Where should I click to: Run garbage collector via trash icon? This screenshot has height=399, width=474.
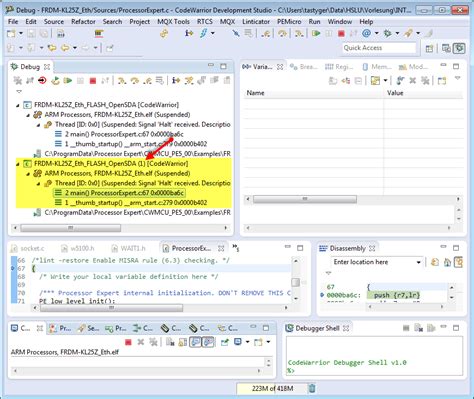point(312,388)
